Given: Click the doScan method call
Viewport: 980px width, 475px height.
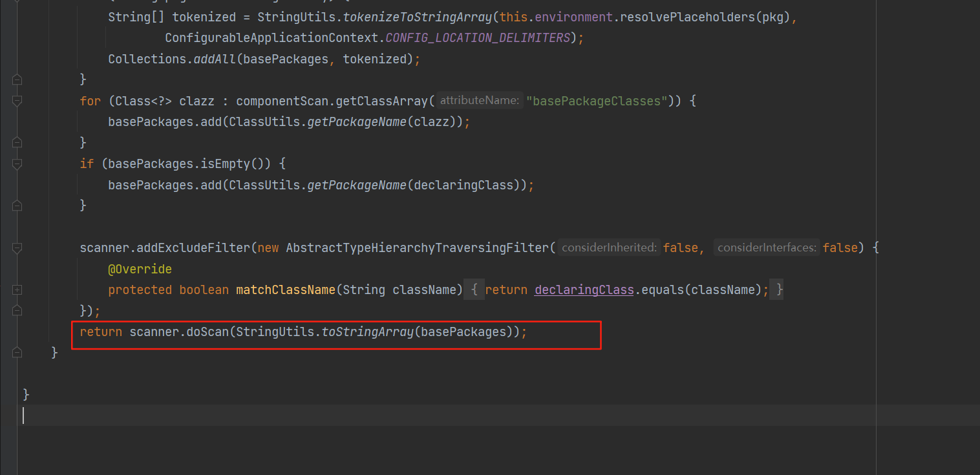Looking at the screenshot, I should point(208,332).
